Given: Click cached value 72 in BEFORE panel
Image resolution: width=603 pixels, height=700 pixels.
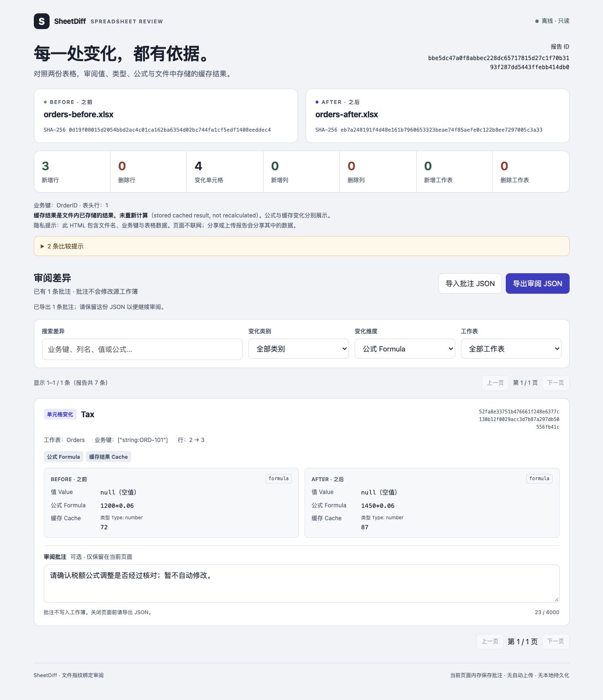Looking at the screenshot, I should pyautogui.click(x=104, y=527).
